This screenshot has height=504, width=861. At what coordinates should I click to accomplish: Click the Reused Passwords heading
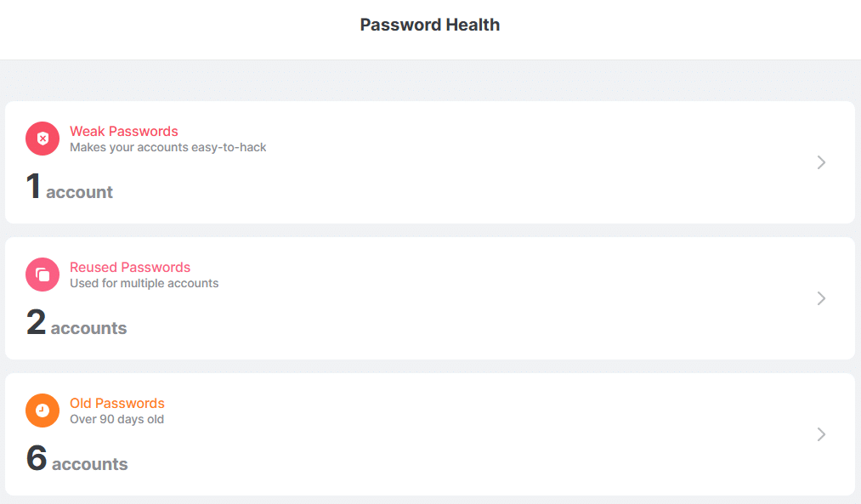129,267
